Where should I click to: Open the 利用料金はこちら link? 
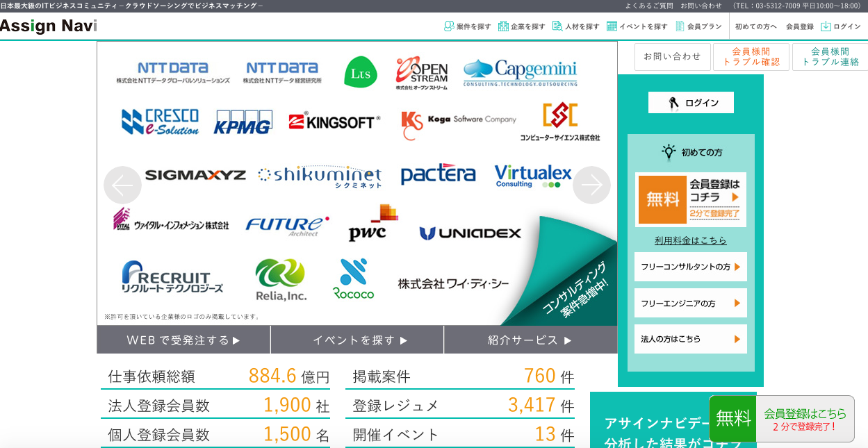tap(691, 240)
